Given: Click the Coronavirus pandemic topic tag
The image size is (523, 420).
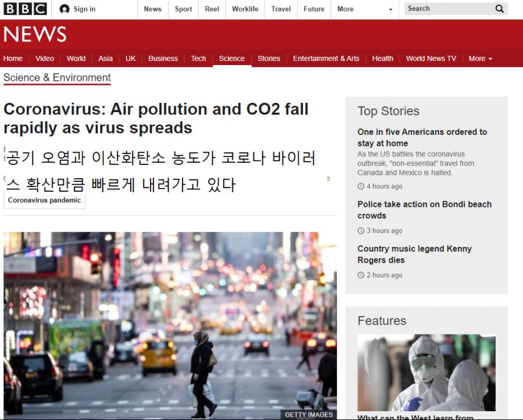Looking at the screenshot, I should point(45,200).
